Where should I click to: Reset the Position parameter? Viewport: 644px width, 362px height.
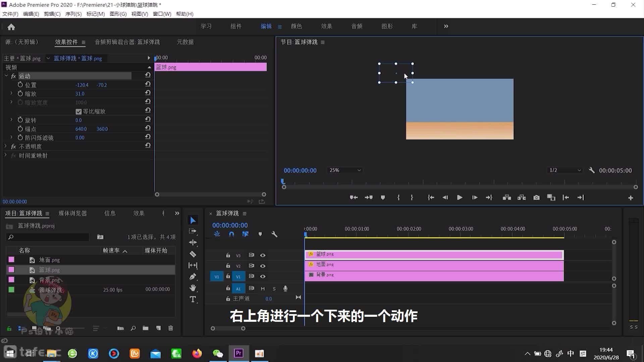(x=148, y=84)
